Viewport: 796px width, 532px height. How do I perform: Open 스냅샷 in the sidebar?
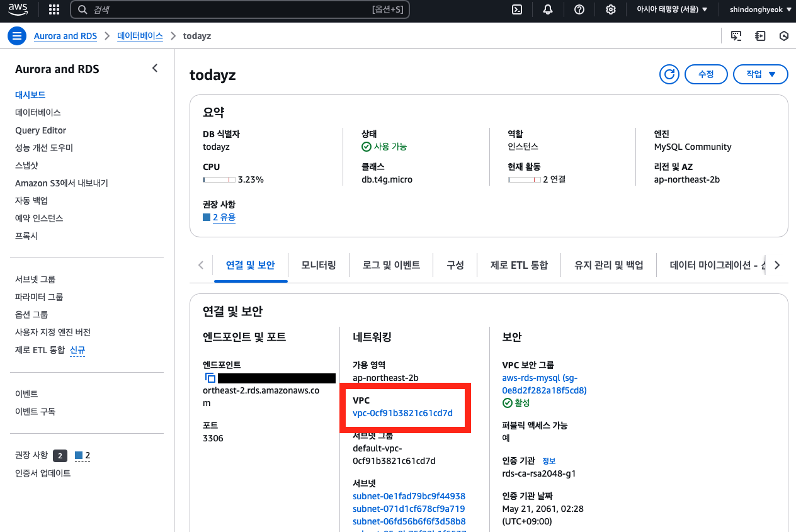click(26, 165)
